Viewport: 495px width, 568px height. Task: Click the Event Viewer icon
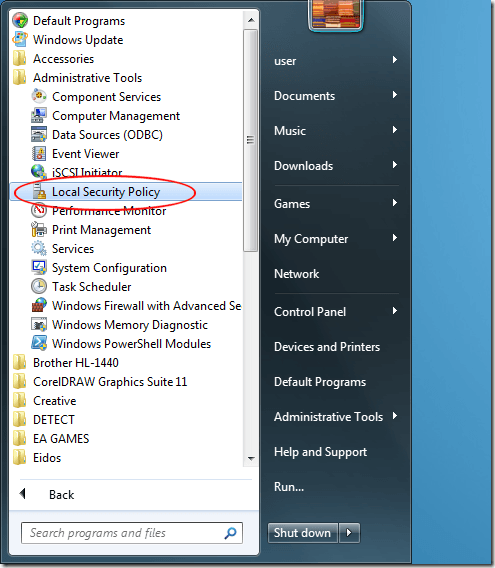pos(39,154)
